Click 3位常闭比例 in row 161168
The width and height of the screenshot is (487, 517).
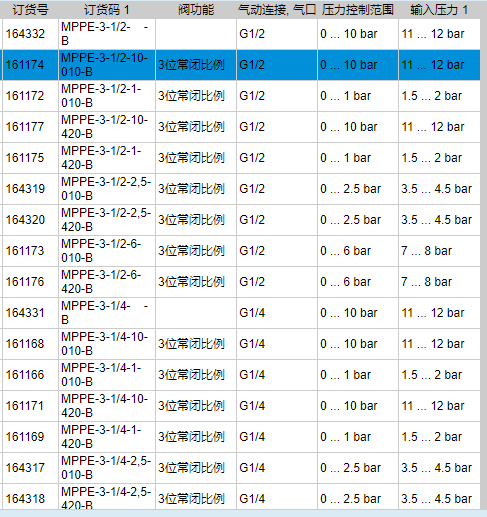(191, 344)
